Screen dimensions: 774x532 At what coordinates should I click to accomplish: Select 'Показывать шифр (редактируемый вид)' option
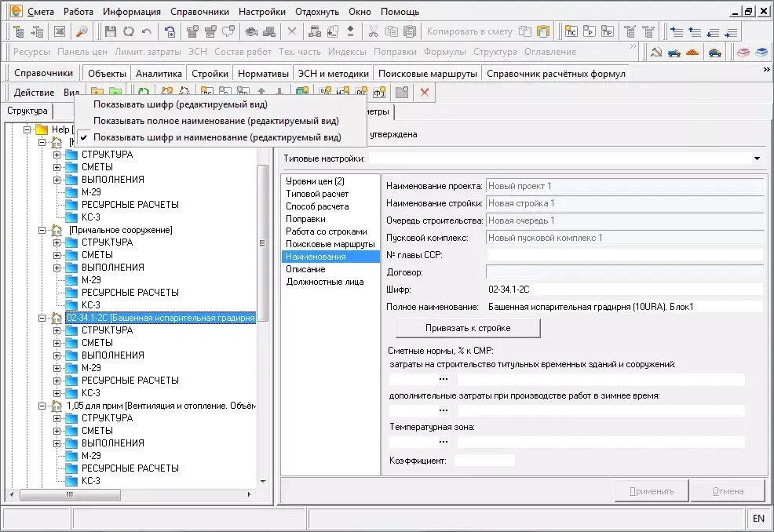[181, 104]
